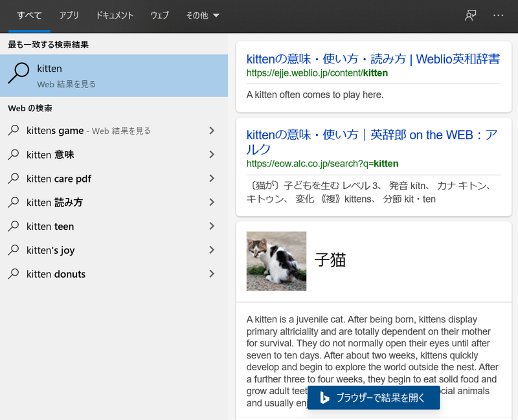Click the search icon next to kitten teen
The image size is (518, 420).
click(14, 227)
